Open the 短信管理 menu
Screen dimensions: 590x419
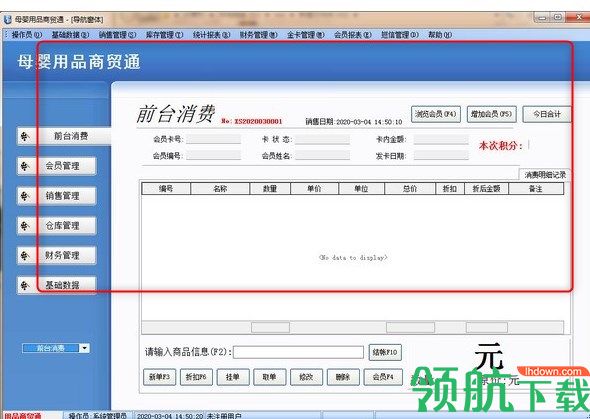[400, 35]
